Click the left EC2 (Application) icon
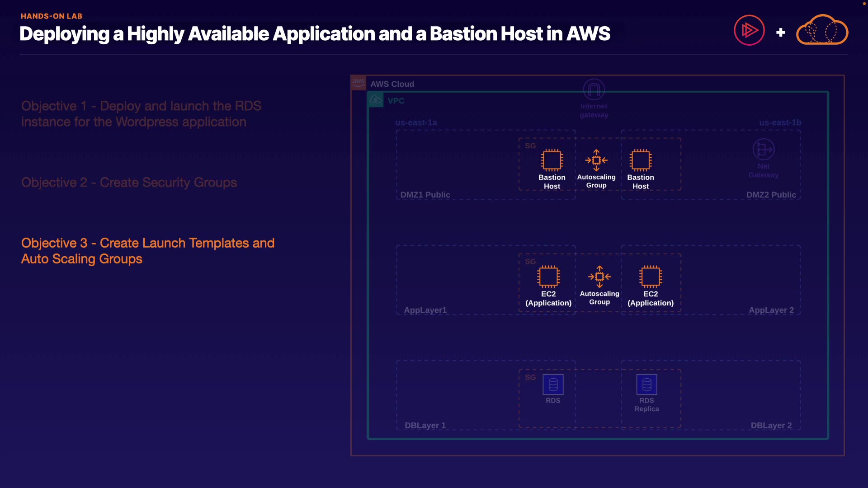 (x=548, y=276)
